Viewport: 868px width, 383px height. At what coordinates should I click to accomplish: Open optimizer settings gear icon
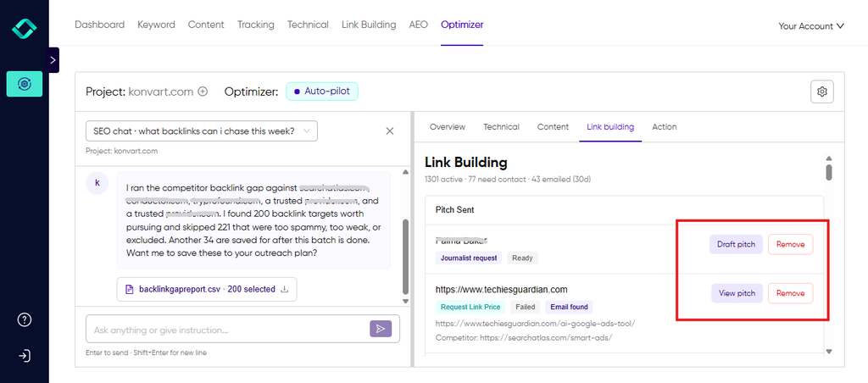822,92
